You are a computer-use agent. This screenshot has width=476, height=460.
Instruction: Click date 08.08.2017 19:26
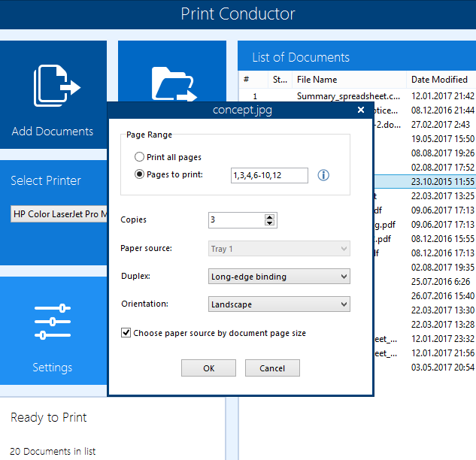point(443,153)
